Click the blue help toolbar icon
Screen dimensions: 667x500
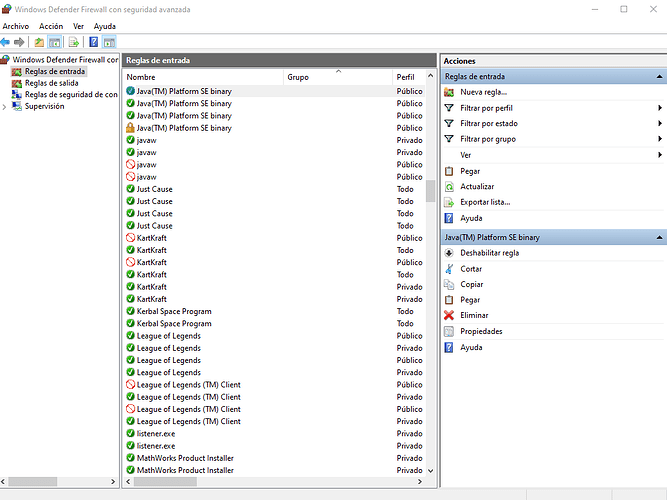[x=94, y=42]
